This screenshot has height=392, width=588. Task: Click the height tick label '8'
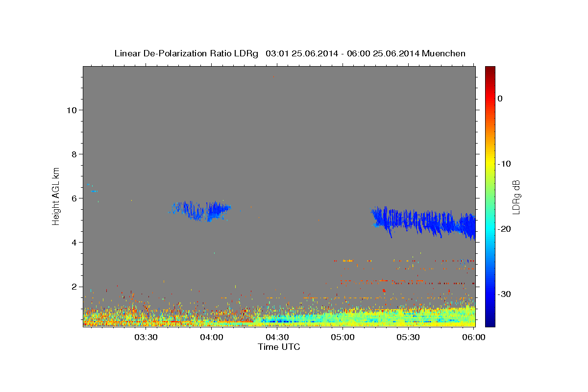(74, 154)
